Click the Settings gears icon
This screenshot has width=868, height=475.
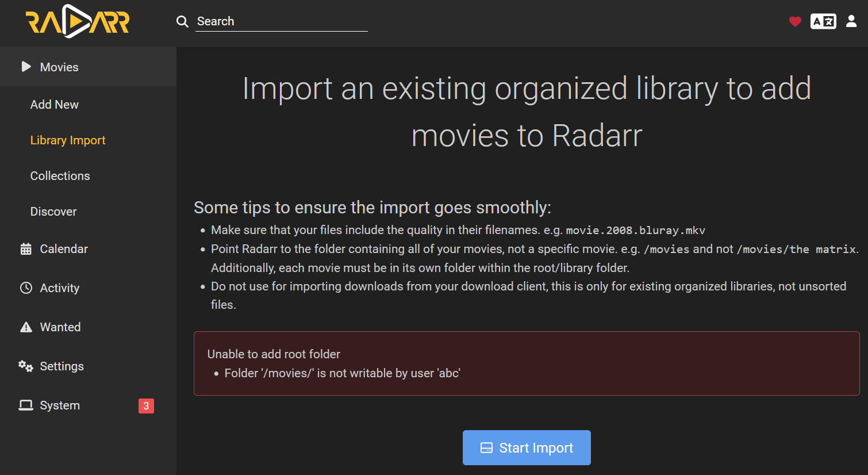point(26,366)
